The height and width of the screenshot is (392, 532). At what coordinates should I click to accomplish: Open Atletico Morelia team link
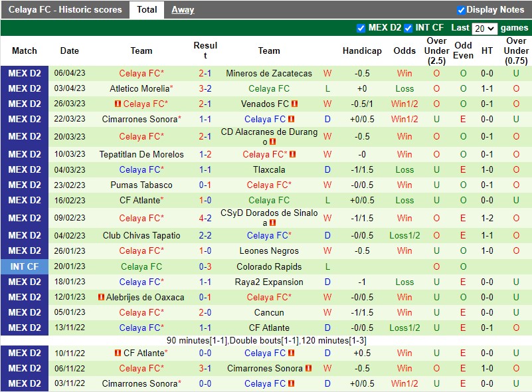(139, 88)
